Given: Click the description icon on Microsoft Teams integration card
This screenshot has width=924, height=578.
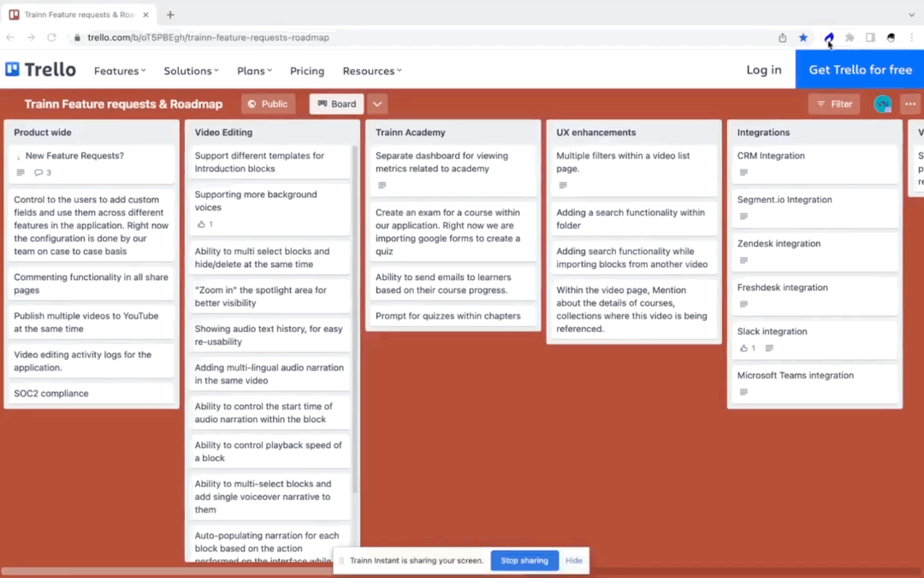Looking at the screenshot, I should pos(743,391).
